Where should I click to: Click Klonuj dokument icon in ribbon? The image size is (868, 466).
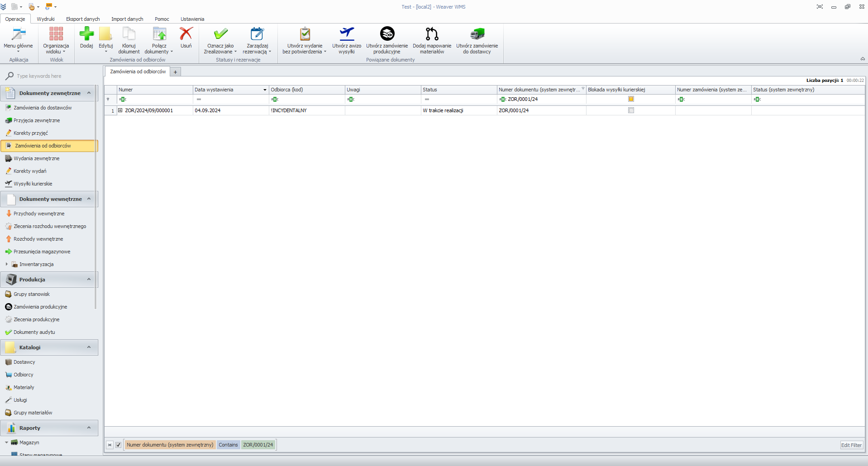[x=129, y=34]
